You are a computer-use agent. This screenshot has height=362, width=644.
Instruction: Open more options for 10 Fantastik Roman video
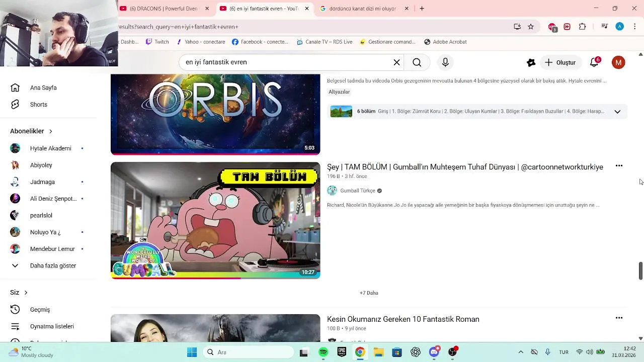(619, 318)
